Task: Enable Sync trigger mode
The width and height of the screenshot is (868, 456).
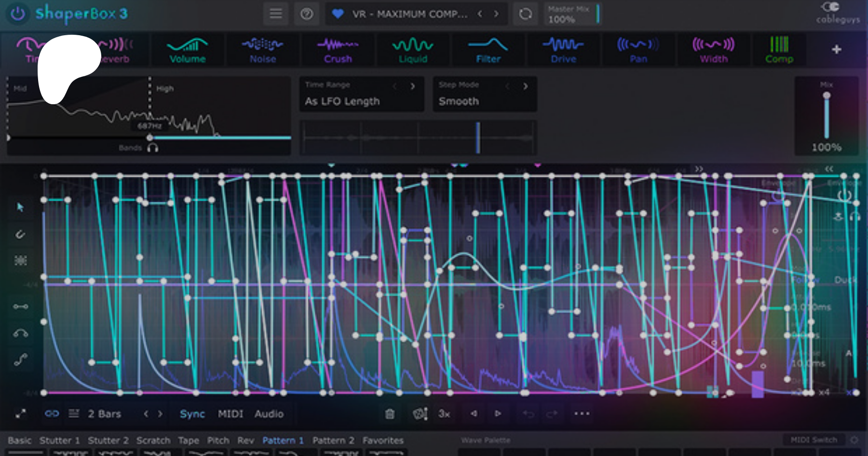Action: [192, 414]
